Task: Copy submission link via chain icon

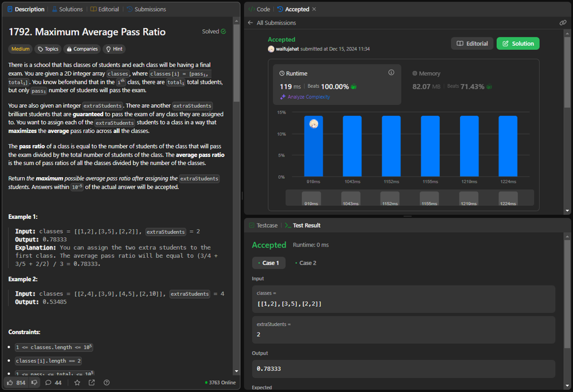Action: tap(563, 23)
